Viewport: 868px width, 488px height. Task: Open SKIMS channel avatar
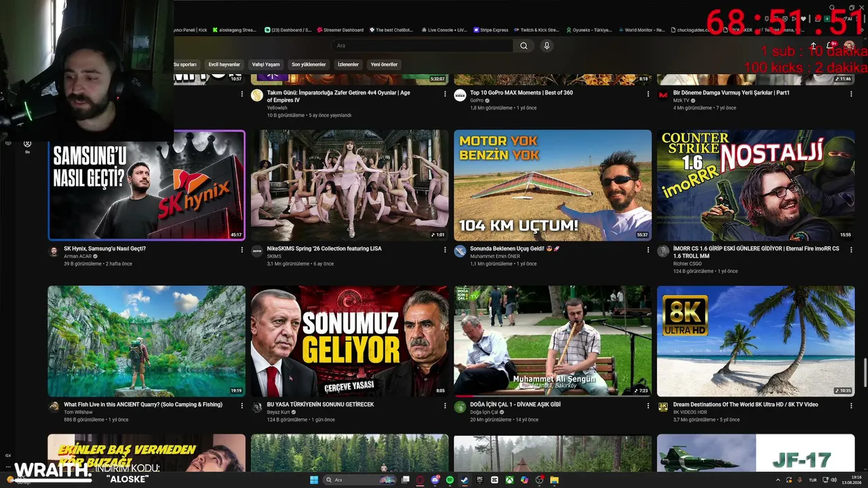pos(257,251)
